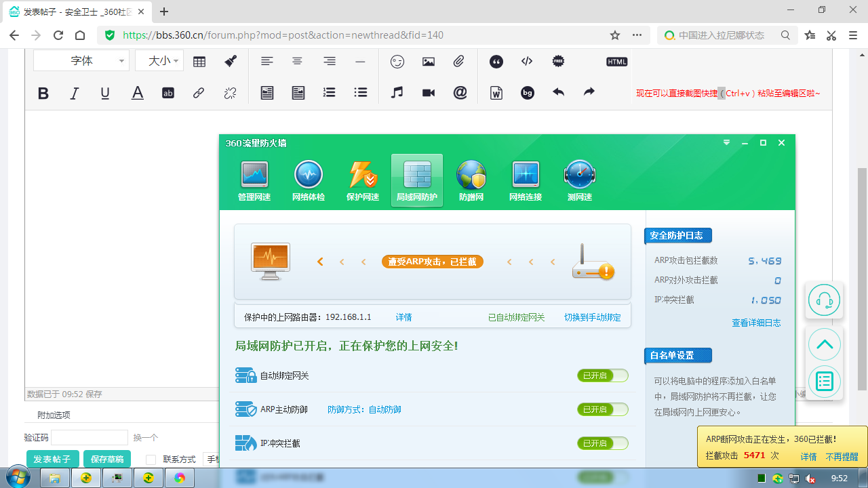868x488 pixels.
Task: Click the 验证码 input field
Action: pos(90,438)
